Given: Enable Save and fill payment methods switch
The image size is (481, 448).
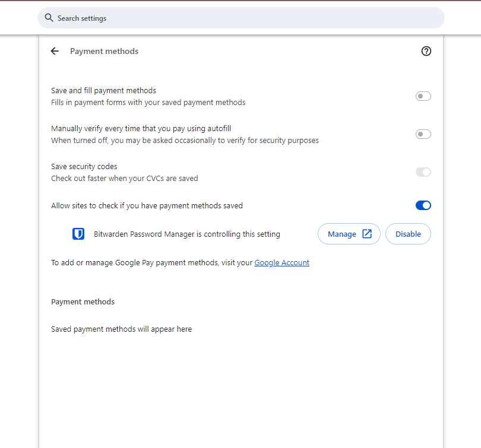Looking at the screenshot, I should 423,96.
